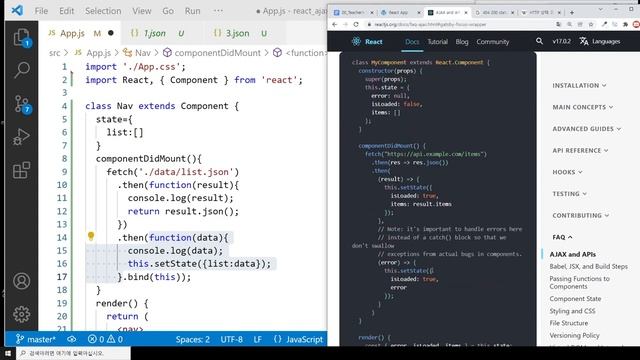Open the View menu
Image resolution: width=640 pixels, height=360 pixels.
coord(142,11)
